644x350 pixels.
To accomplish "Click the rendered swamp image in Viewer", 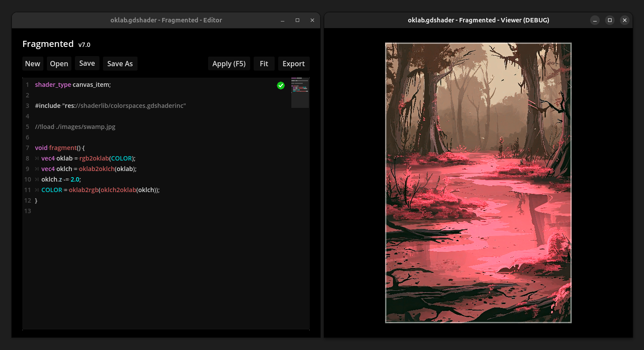I will click(478, 183).
